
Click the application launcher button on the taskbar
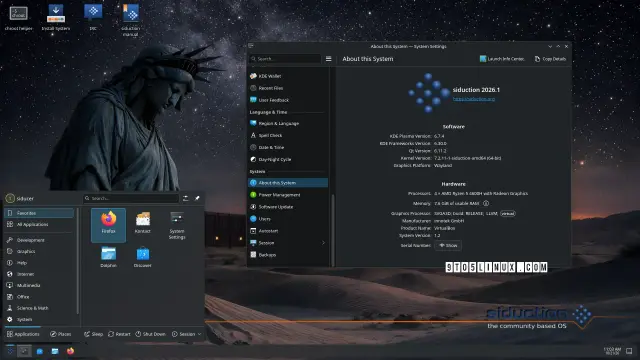[x=10, y=351]
